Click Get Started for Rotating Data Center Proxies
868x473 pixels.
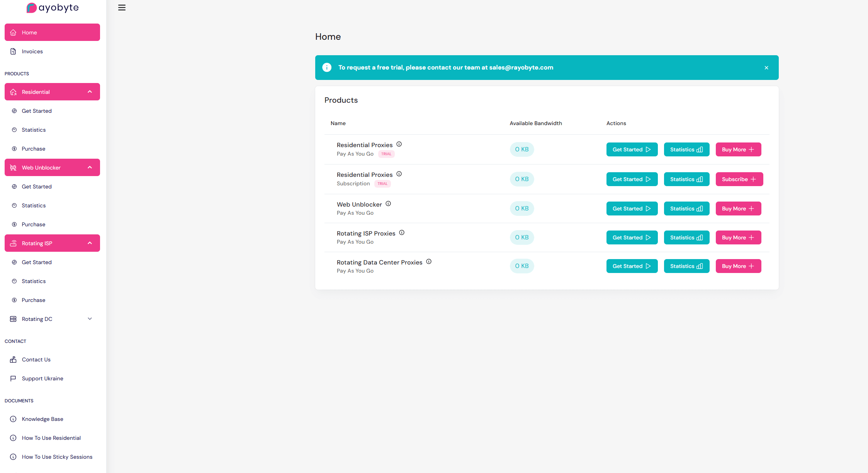(x=632, y=266)
